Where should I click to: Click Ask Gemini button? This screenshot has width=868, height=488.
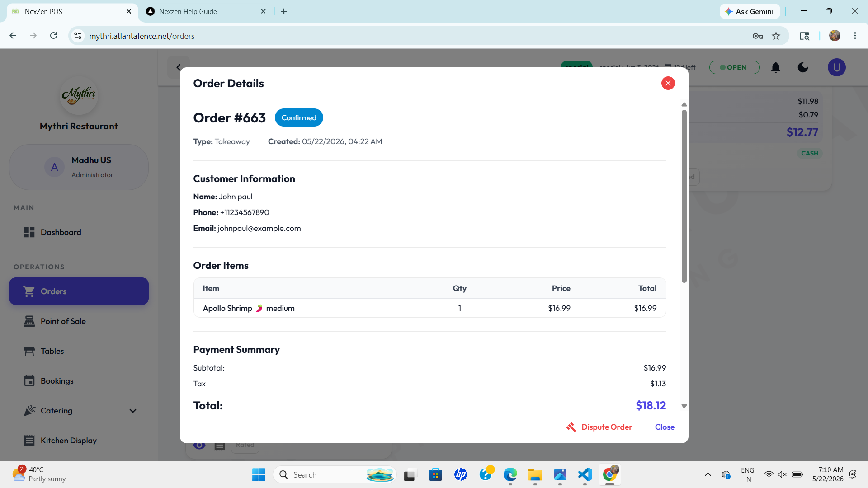pyautogui.click(x=750, y=11)
